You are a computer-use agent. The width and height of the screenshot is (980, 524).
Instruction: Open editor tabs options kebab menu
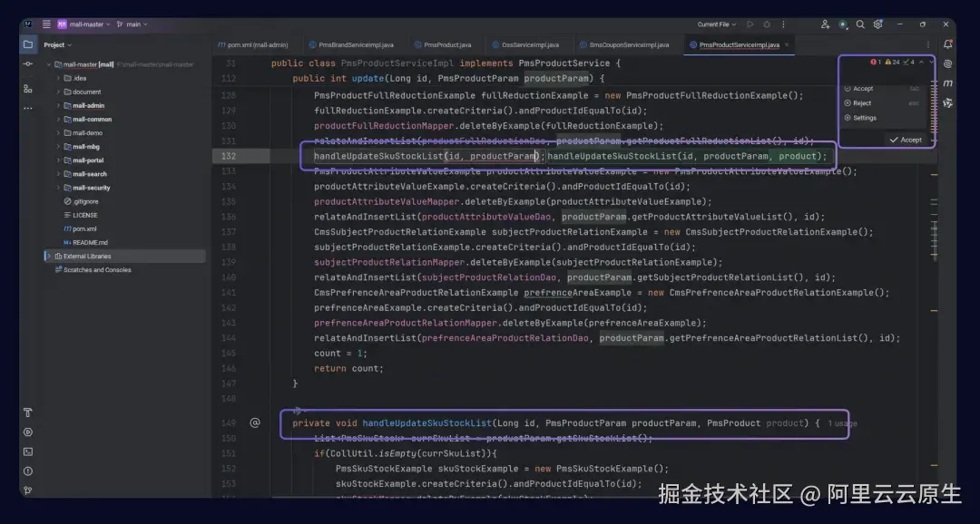928,45
